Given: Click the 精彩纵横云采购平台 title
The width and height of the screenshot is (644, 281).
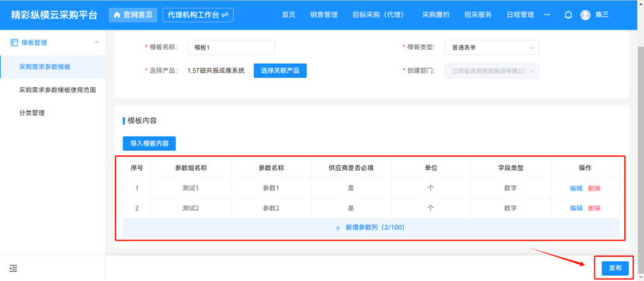Looking at the screenshot, I should (x=54, y=16).
